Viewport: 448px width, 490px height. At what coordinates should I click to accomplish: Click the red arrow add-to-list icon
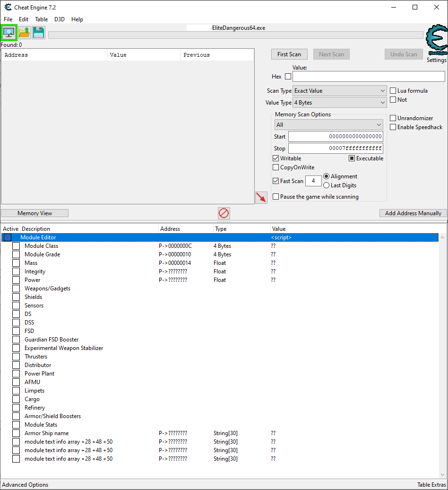coord(261,198)
